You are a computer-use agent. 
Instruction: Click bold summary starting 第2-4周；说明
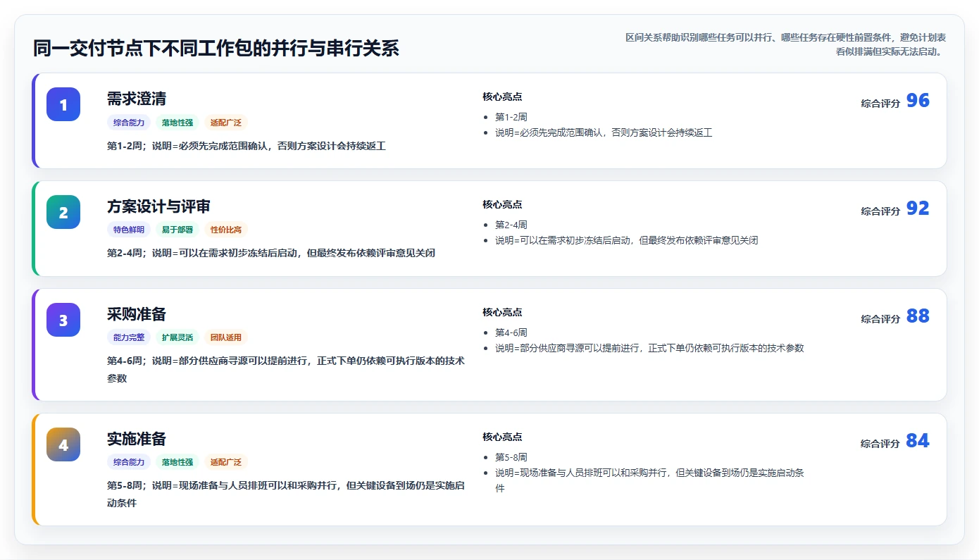(271, 254)
